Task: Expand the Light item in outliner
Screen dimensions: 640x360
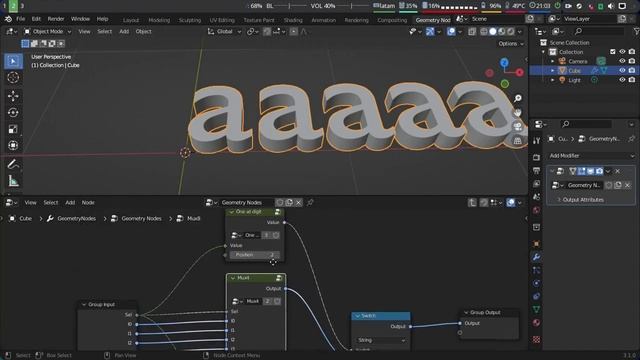Action: (x=553, y=80)
